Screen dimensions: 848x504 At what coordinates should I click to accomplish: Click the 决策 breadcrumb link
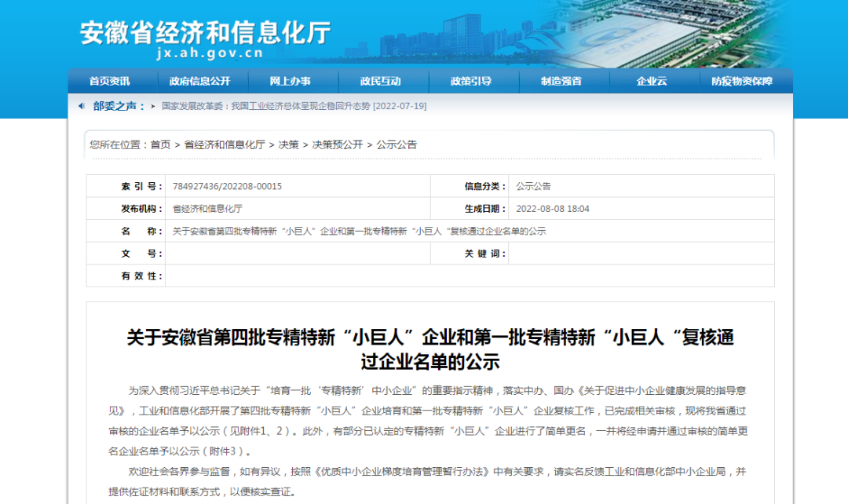click(x=289, y=144)
